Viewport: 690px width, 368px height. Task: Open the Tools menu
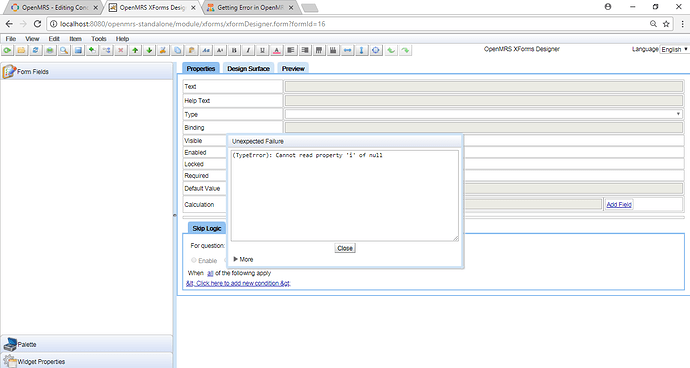[99, 39]
